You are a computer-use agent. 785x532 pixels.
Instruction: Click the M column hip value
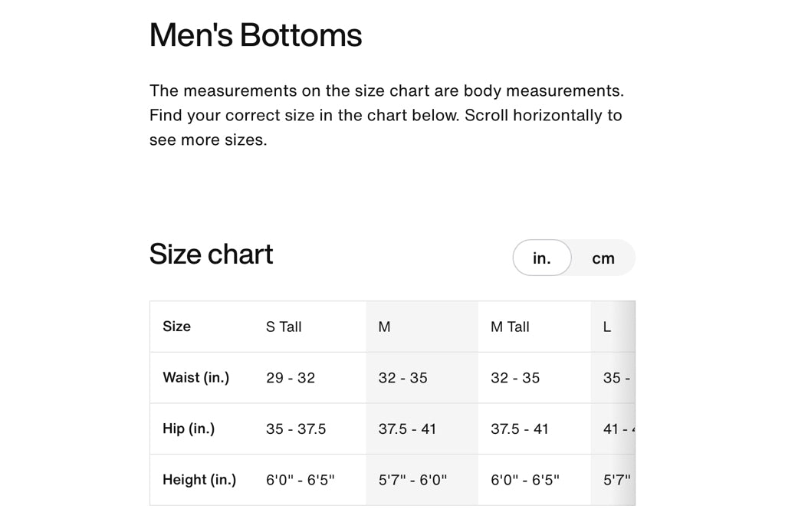pyautogui.click(x=407, y=429)
